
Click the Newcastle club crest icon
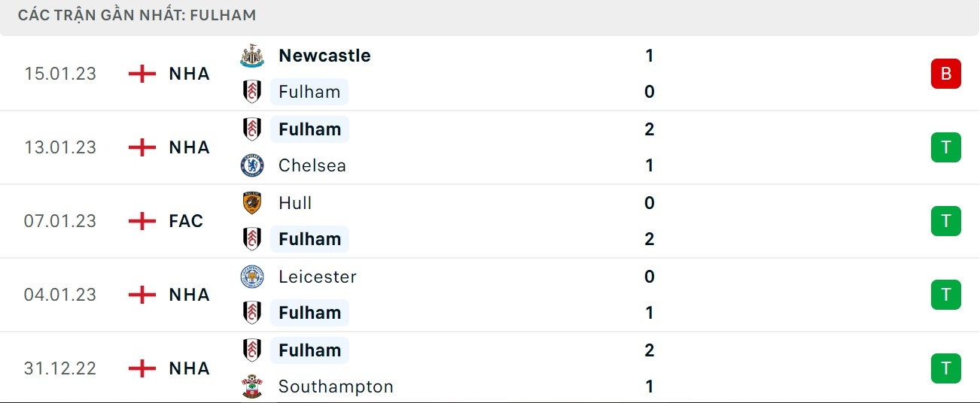tap(252, 56)
